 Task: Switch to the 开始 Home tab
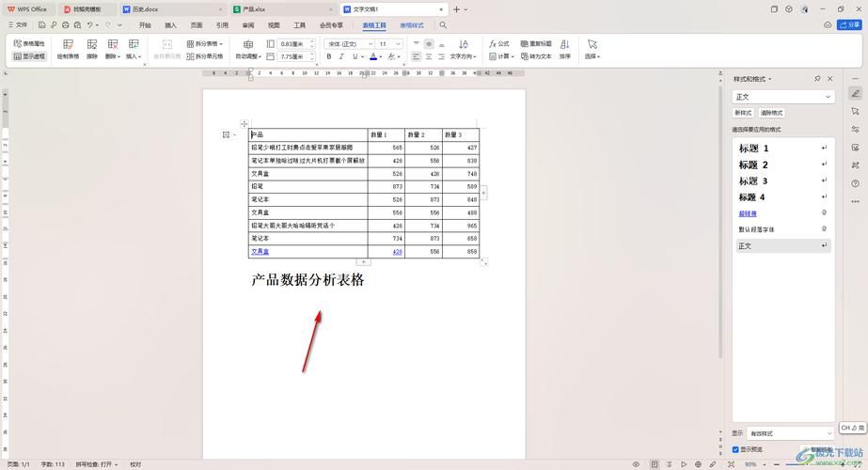click(x=145, y=25)
